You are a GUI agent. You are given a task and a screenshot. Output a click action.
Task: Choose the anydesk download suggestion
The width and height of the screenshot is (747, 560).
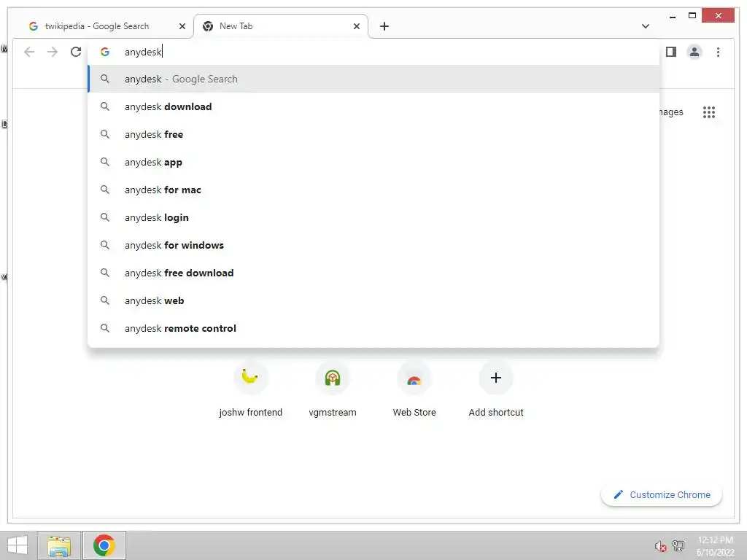click(x=374, y=106)
